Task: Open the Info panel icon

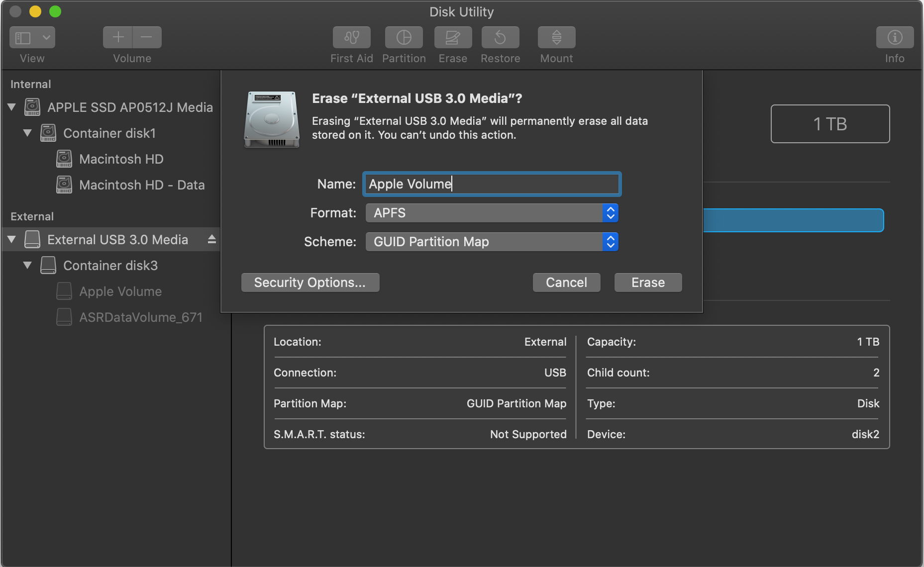Action: tap(894, 37)
